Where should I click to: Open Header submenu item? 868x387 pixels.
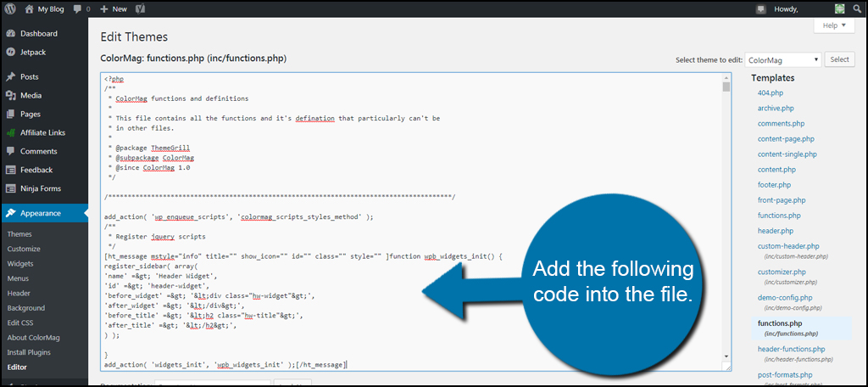(x=19, y=294)
